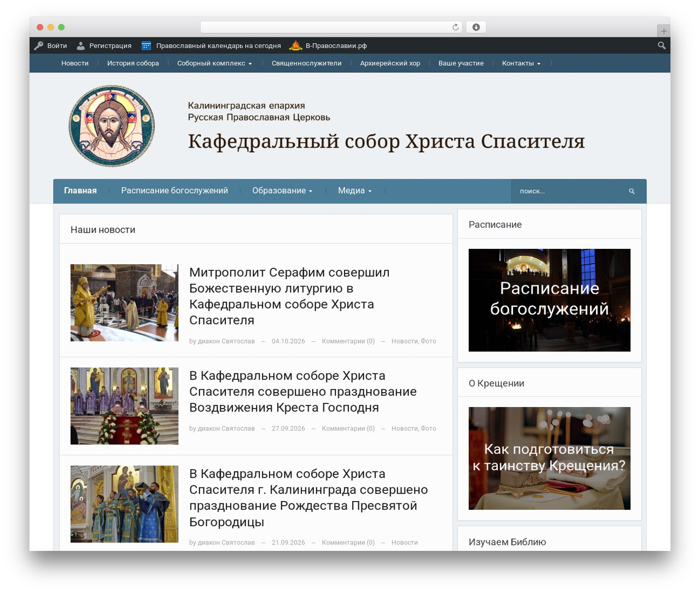The image size is (700, 593).
Task: Click Как подготовиться к таинству Крещения banner
Action: pyautogui.click(x=550, y=458)
